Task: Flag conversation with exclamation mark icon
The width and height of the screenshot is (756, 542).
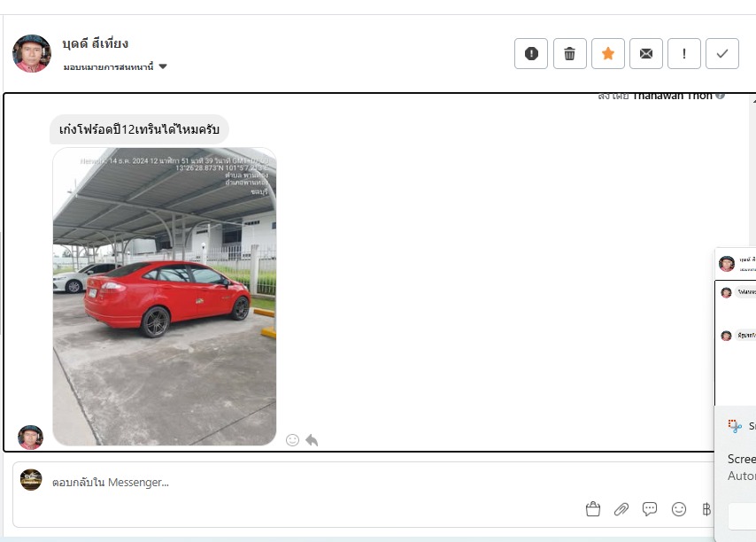Action: click(x=684, y=53)
